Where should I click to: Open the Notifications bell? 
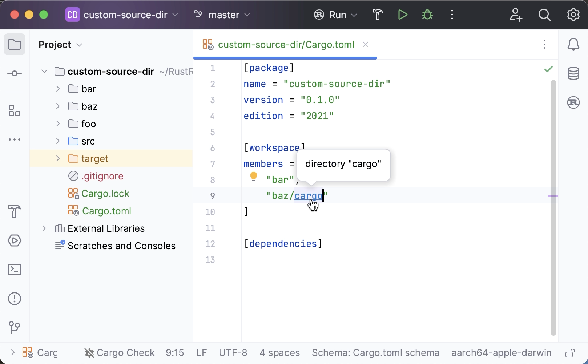coord(573,44)
